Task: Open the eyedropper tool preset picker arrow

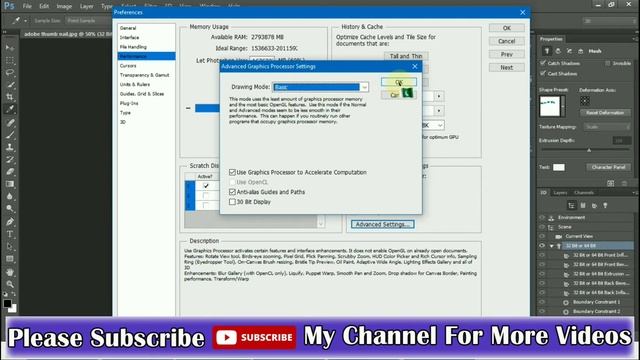Action: point(25,20)
